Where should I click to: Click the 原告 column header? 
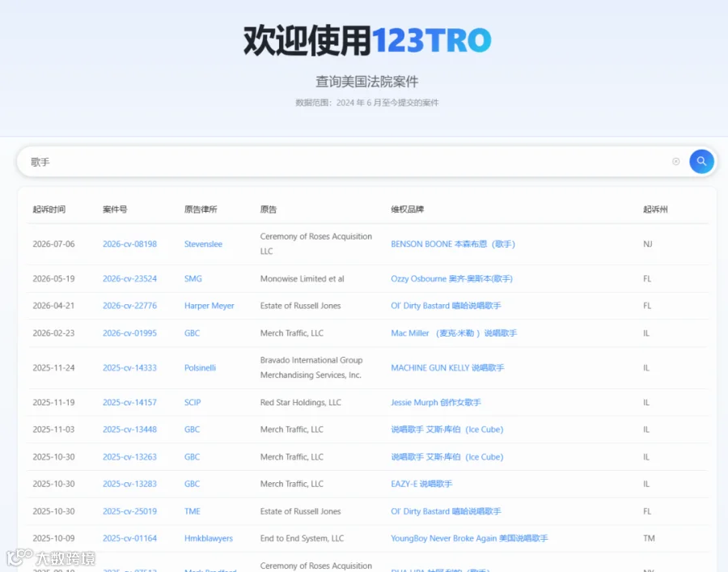click(x=269, y=210)
